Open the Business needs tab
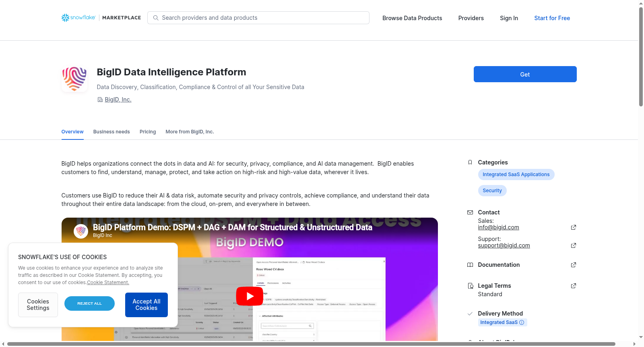This screenshot has width=644, height=347. point(111,132)
